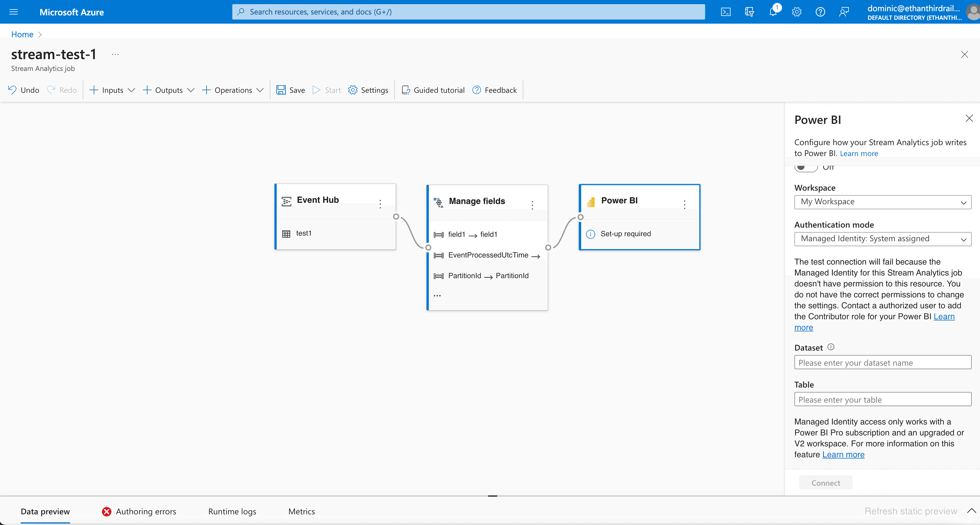The width and height of the screenshot is (980, 525).
Task: Show more fields via ellipsis in Manage fields
Action: [x=437, y=296]
